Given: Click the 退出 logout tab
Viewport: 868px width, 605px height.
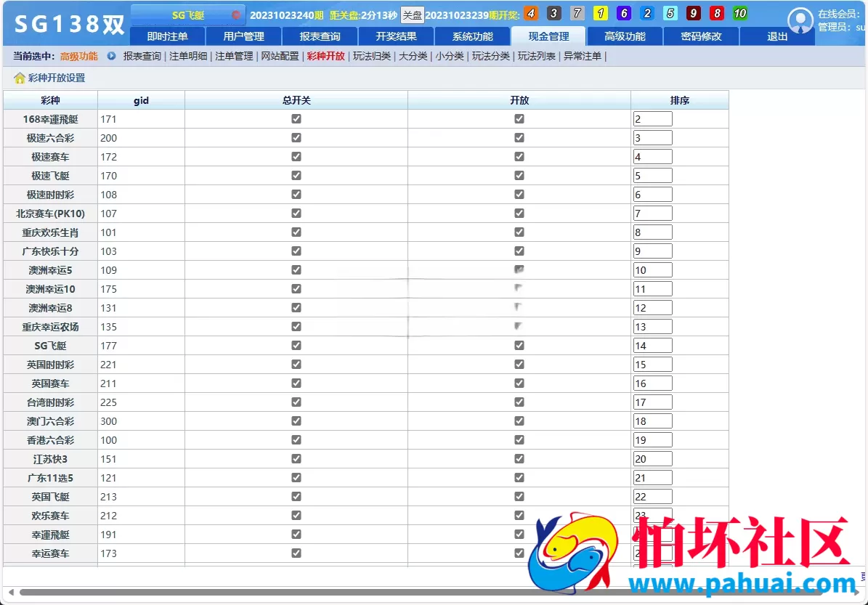Looking at the screenshot, I should click(776, 36).
